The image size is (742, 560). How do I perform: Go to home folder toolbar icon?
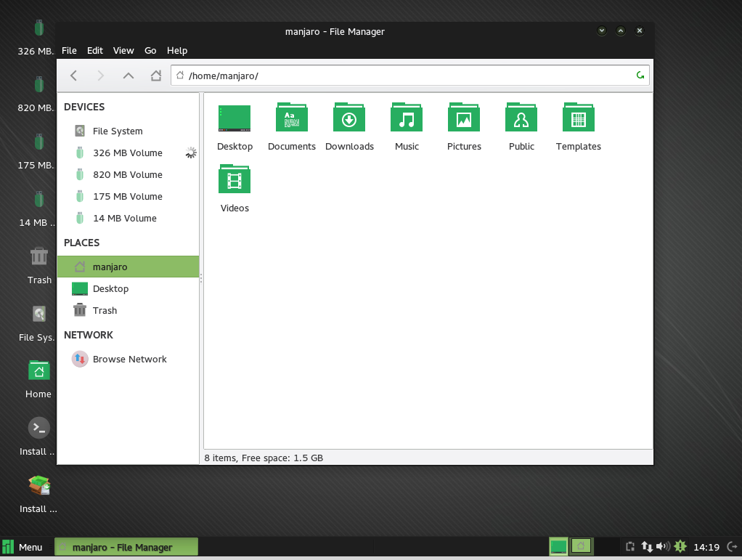[156, 76]
